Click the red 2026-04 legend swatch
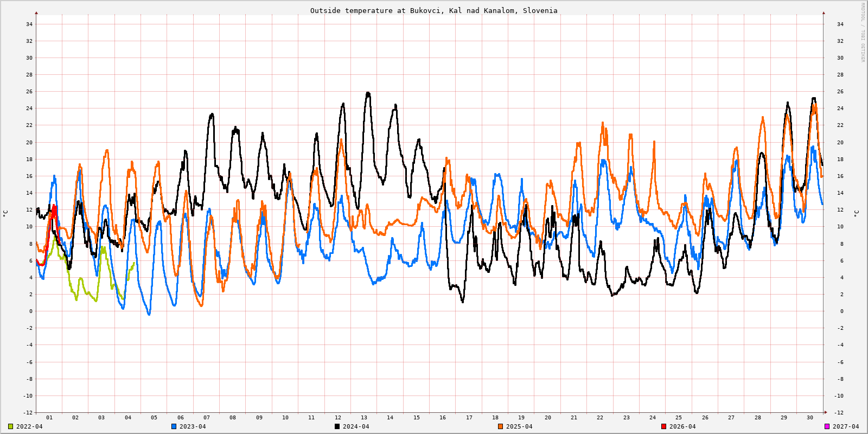Screen dimensions: 868x434 (663, 426)
